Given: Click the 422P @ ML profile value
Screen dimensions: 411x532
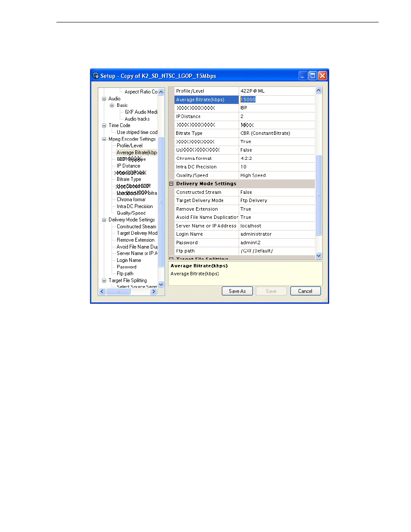Looking at the screenshot, I should pyautogui.click(x=252, y=91).
